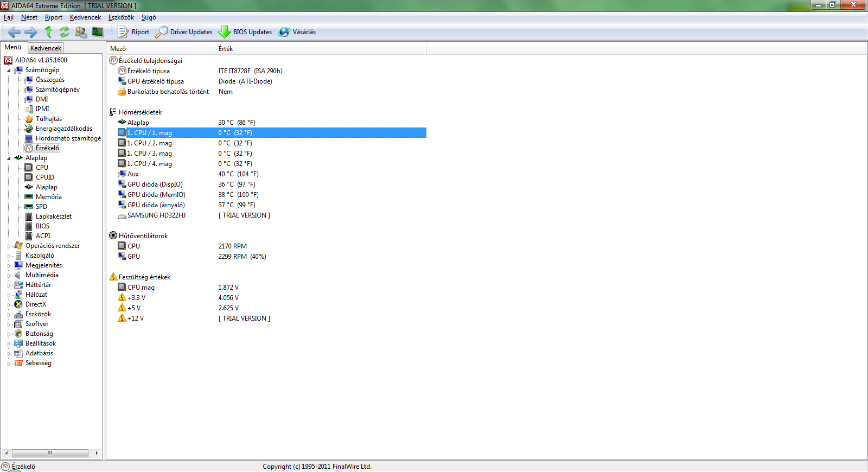
Task: Select the Memória tree item
Action: pos(49,197)
